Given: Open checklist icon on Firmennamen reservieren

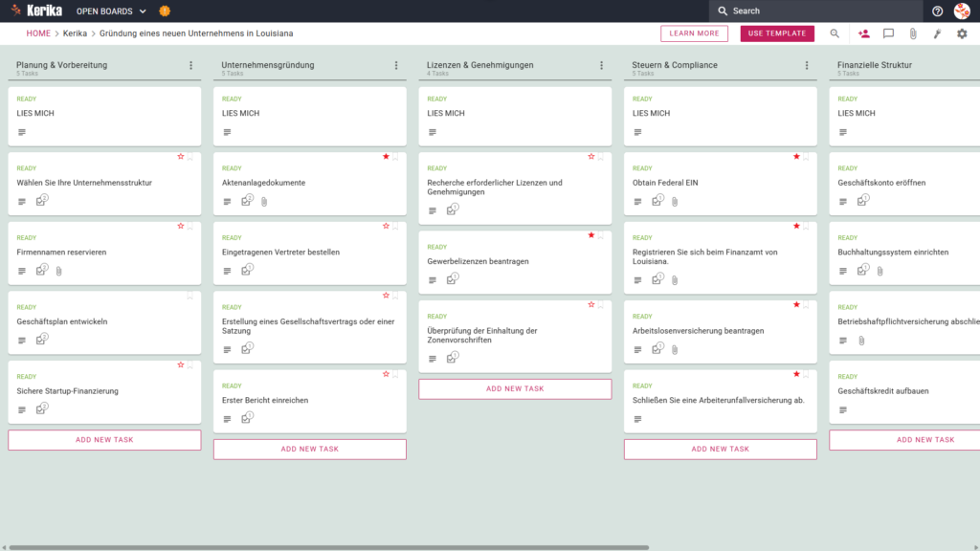Looking at the screenshot, I should 41,270.
